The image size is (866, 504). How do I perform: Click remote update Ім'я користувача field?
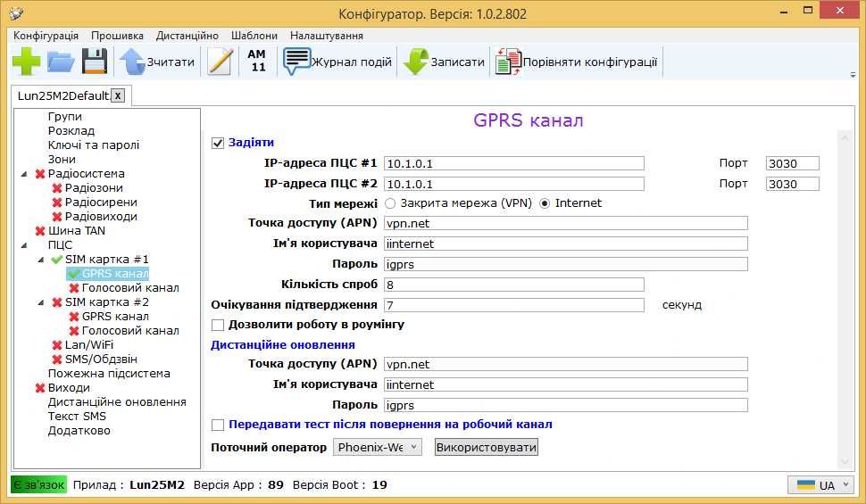tap(565, 384)
